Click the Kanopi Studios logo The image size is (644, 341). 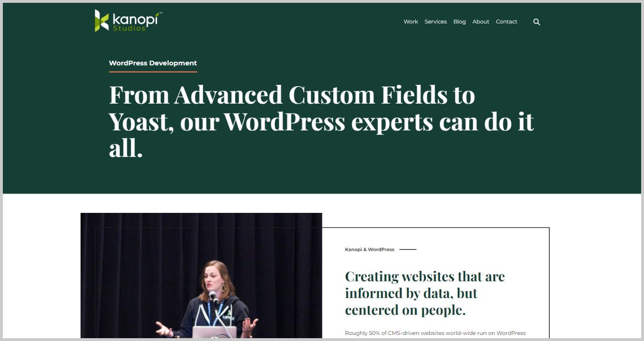[x=128, y=21]
